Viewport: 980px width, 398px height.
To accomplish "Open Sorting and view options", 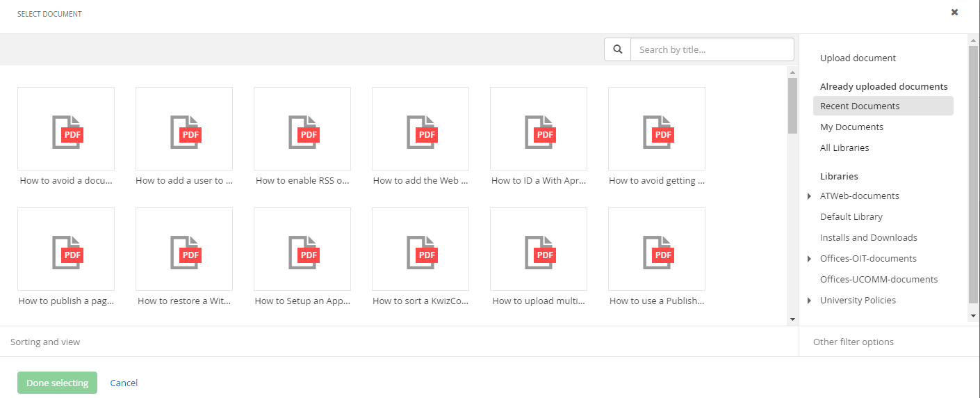I will (45, 342).
